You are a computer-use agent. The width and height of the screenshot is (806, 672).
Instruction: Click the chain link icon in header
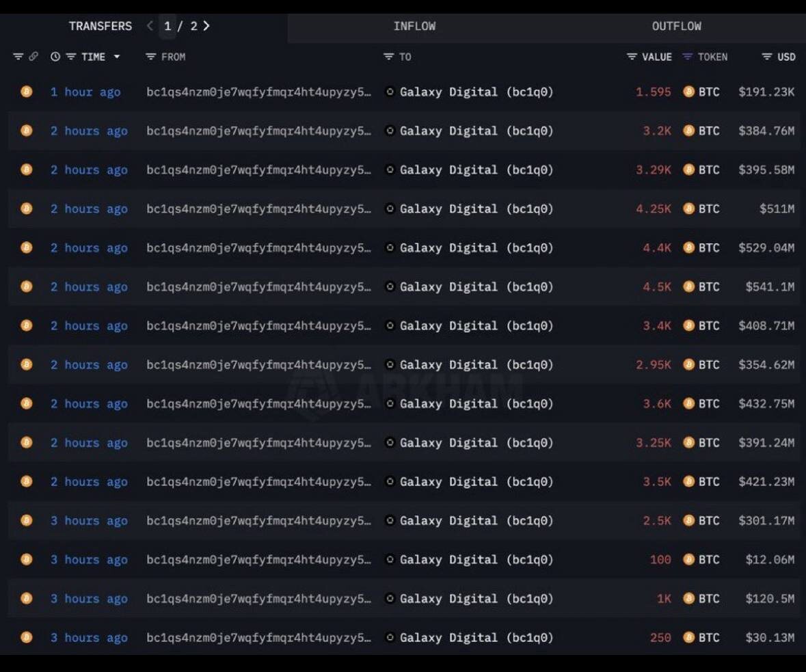pos(33,57)
